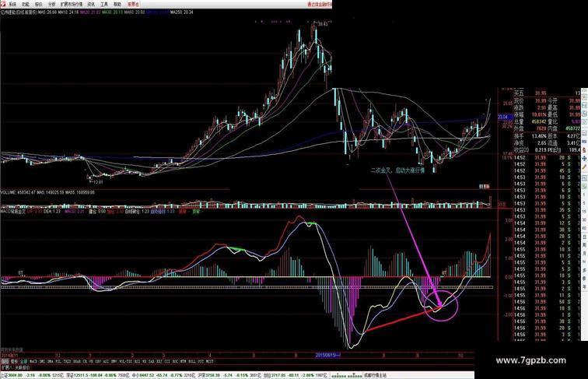Switch indicator to TRIX
This screenshot has width=588, height=379.
68,361
